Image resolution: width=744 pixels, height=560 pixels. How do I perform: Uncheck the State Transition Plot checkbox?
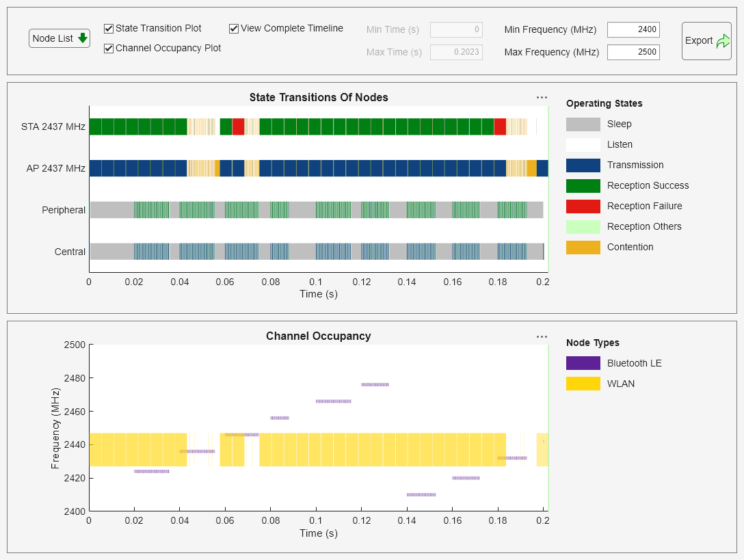pyautogui.click(x=108, y=28)
